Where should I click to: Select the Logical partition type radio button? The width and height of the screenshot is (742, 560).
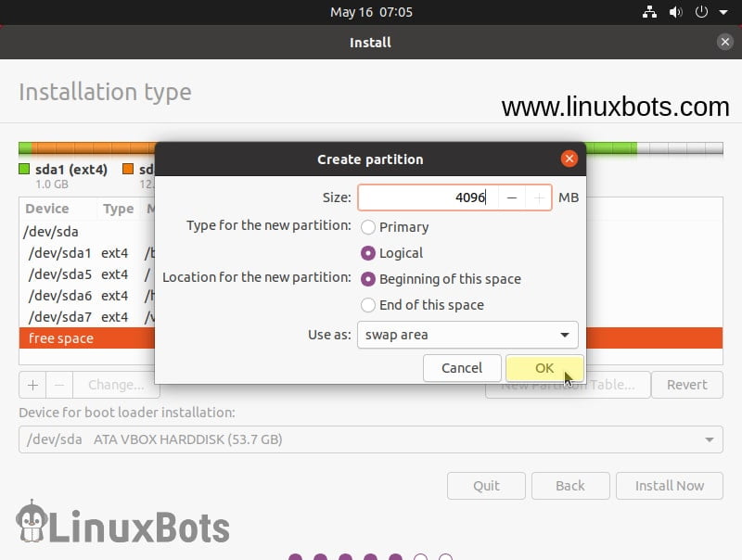[368, 253]
